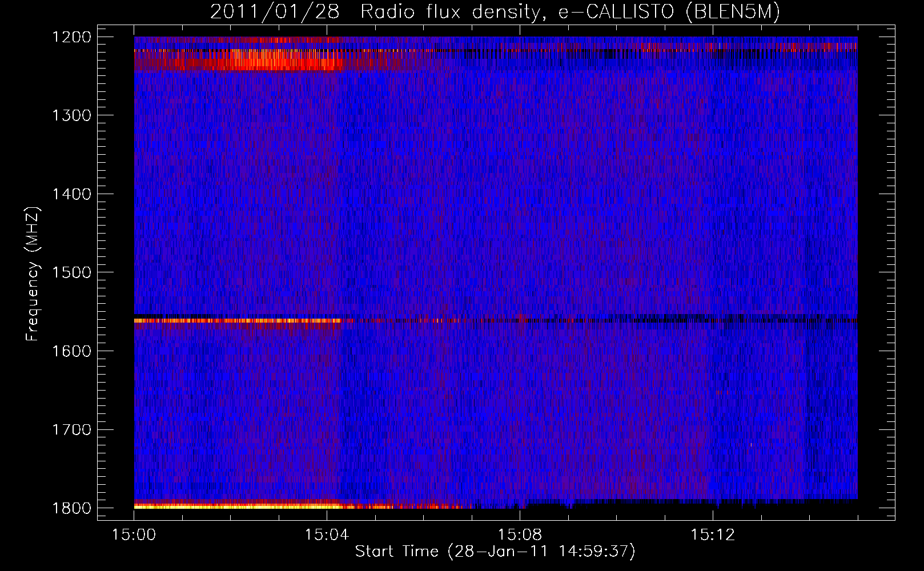924x571 pixels.
Task: Click the 'Frequency (MHZ)' axis label
Action: click(x=33, y=274)
